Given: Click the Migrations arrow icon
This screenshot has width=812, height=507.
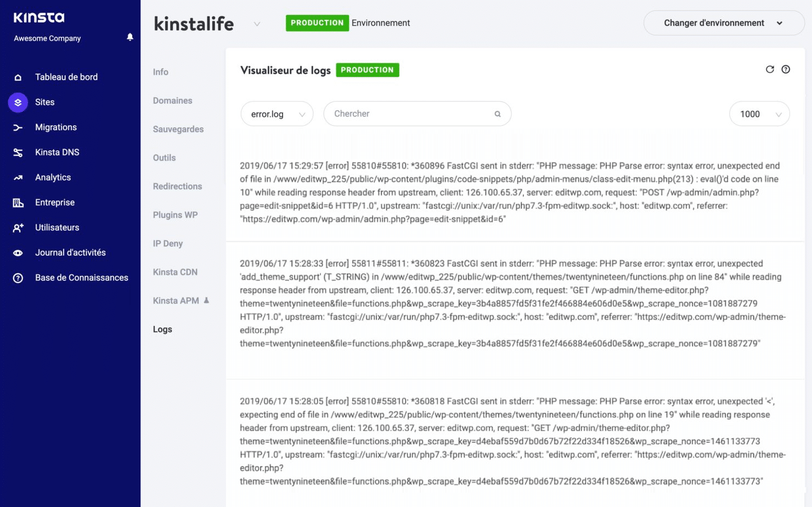Looking at the screenshot, I should click(x=18, y=128).
